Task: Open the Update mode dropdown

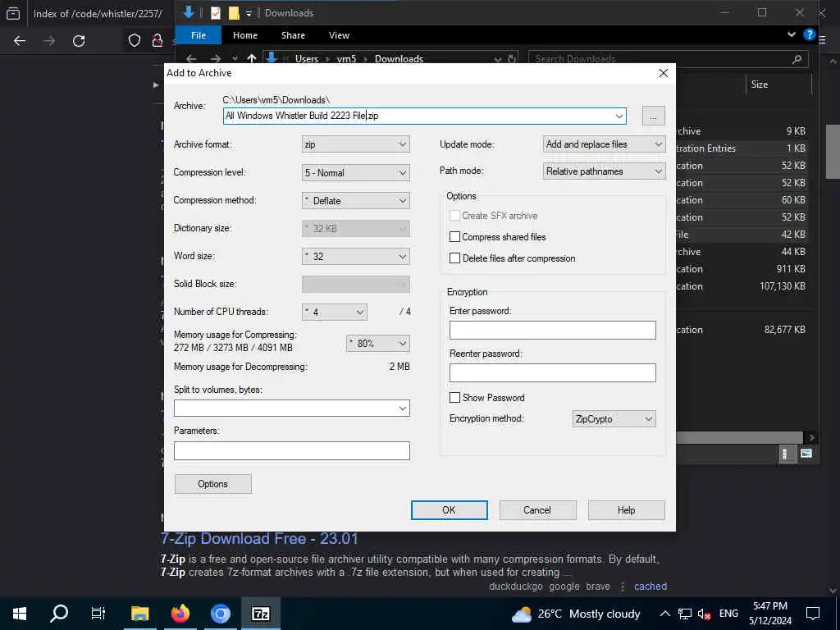Action: coord(605,144)
